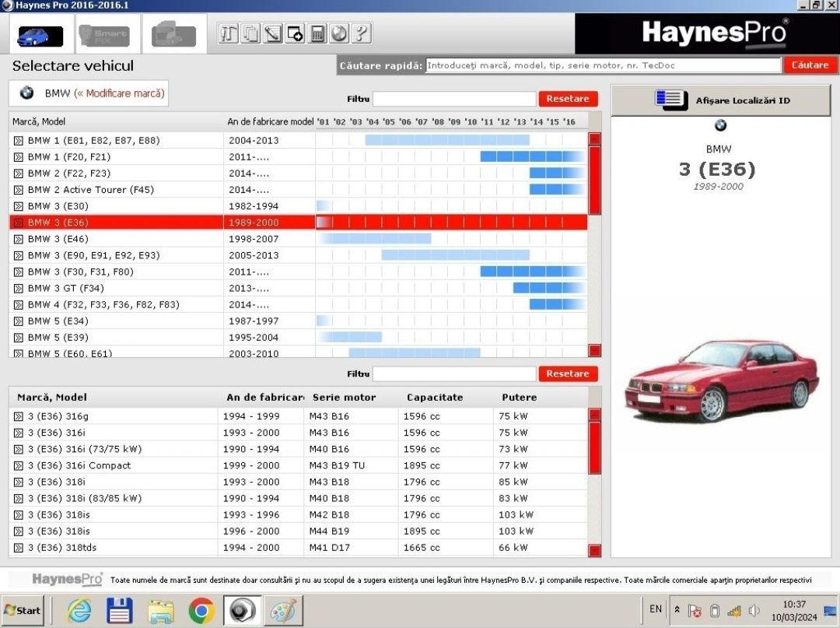Expand the BMW 3 (E30) row arrow
Viewport: 840px width, 628px height.
(x=18, y=206)
